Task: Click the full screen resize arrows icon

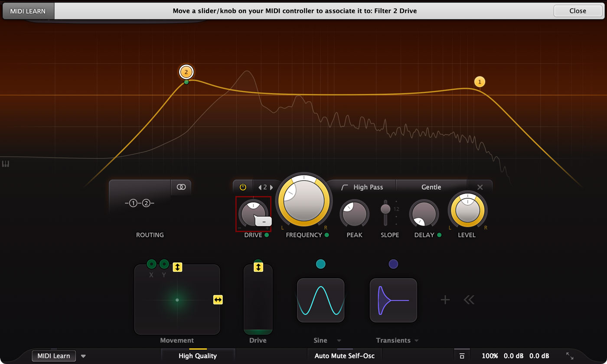Action: (x=570, y=356)
